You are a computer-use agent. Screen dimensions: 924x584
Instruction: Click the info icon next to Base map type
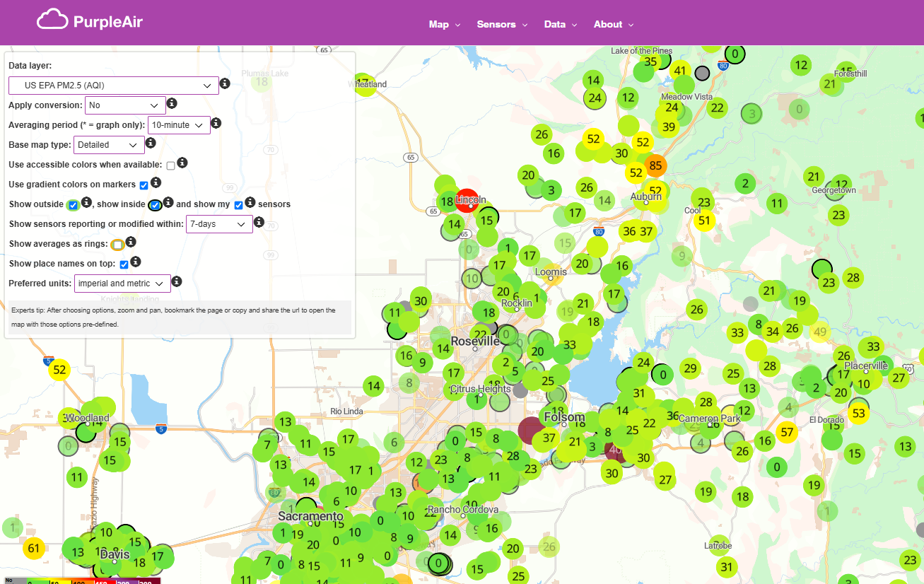pos(150,142)
